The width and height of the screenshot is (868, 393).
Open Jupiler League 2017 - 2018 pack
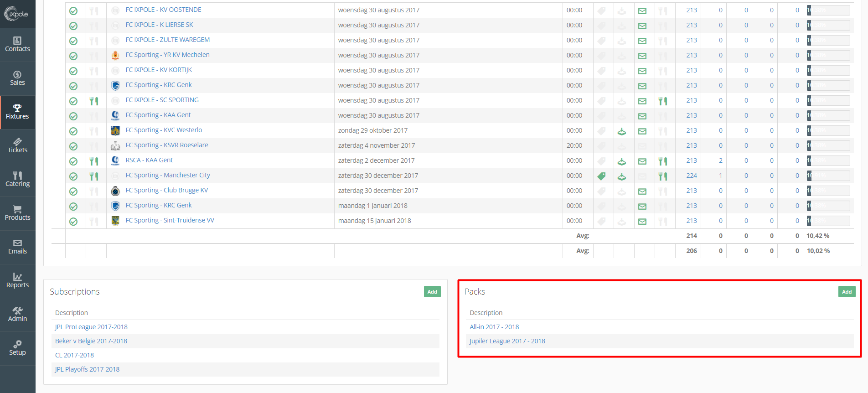point(507,341)
